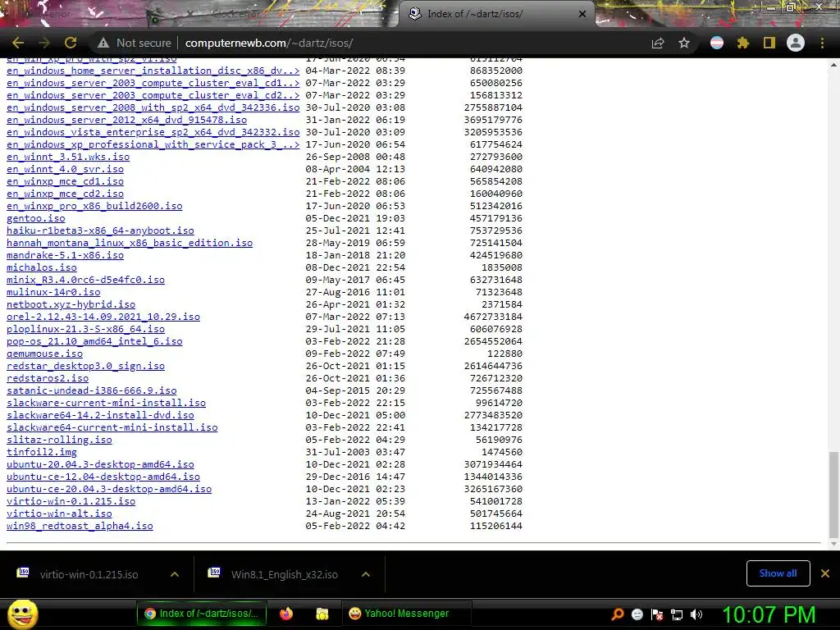Click the magnifier search tray icon

(x=618, y=614)
